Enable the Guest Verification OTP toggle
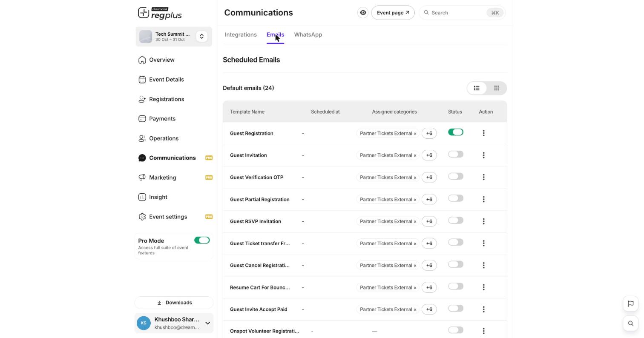Screen dimensions: 644x338 click(x=455, y=176)
